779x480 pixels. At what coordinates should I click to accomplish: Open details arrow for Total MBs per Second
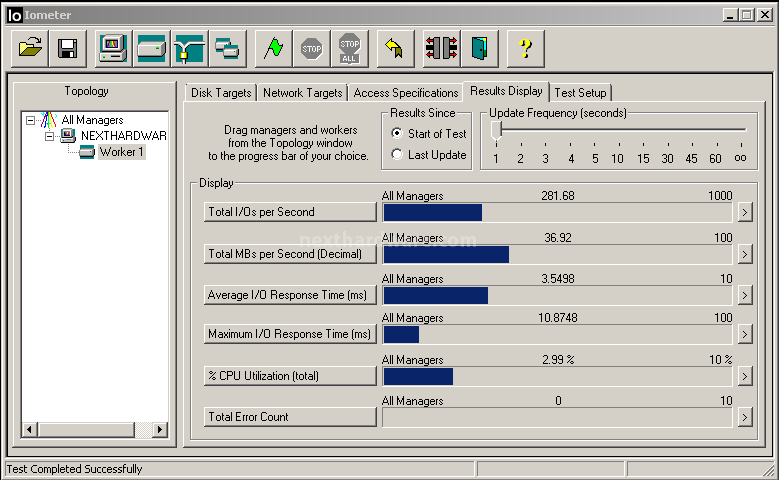click(x=744, y=254)
